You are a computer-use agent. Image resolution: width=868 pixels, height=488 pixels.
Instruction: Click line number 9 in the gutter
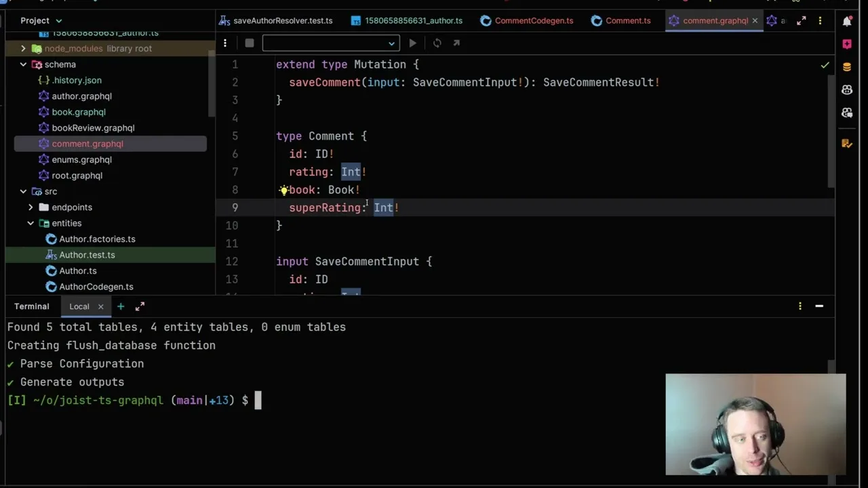(235, 207)
